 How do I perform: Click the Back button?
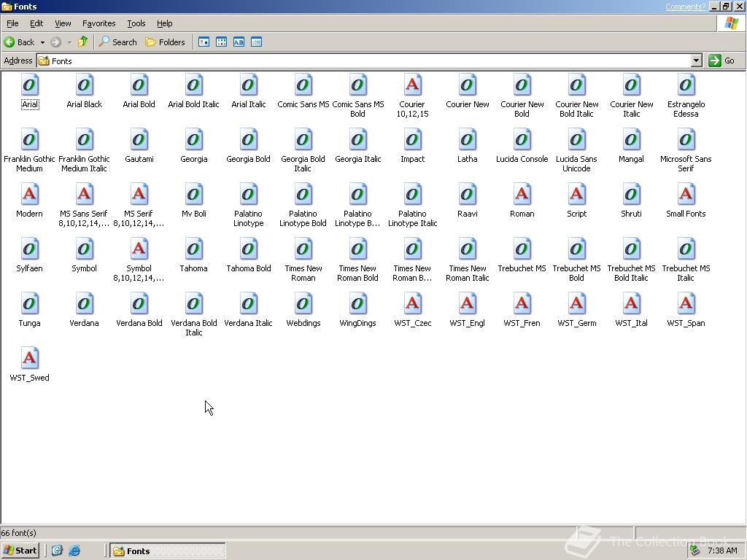coord(20,42)
